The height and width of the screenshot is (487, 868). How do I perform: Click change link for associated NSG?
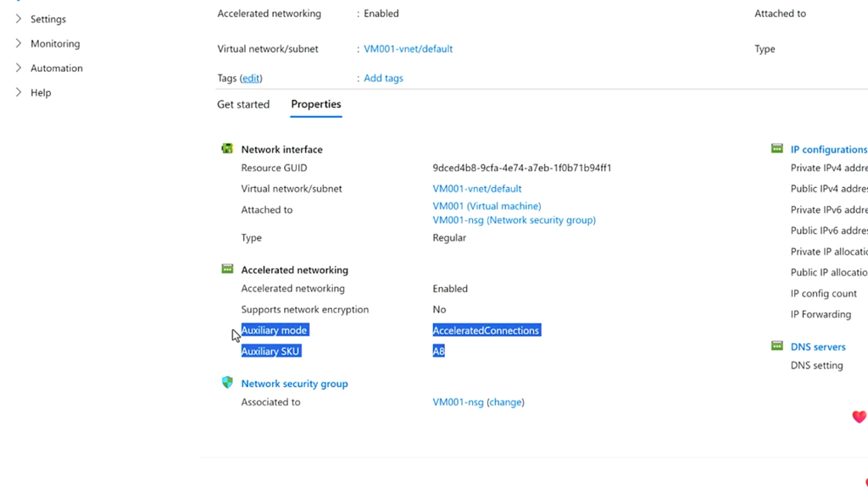point(505,402)
